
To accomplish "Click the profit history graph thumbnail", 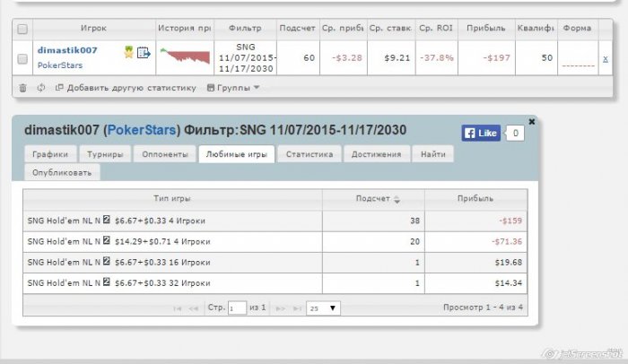I will 185,56.
